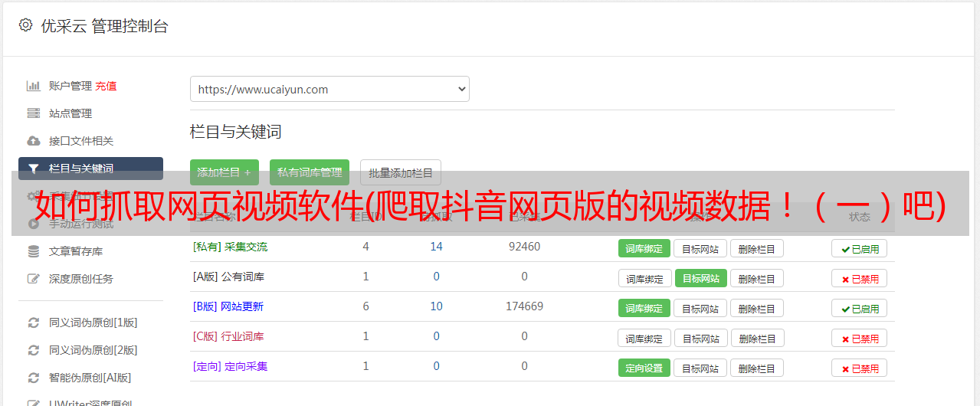
Task: Click 词库绑定 for 公有词库
Action: (644, 278)
